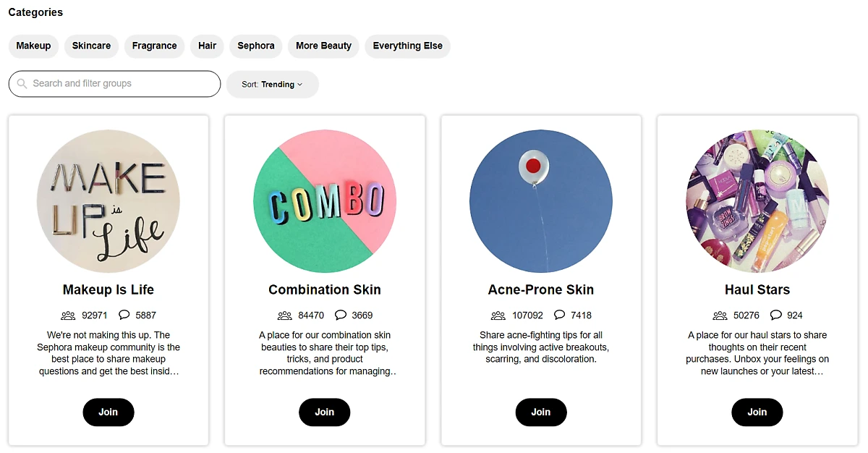The height and width of the screenshot is (453, 868).
Task: Click members icon on Acne-Prone Skin card
Action: [x=498, y=316]
